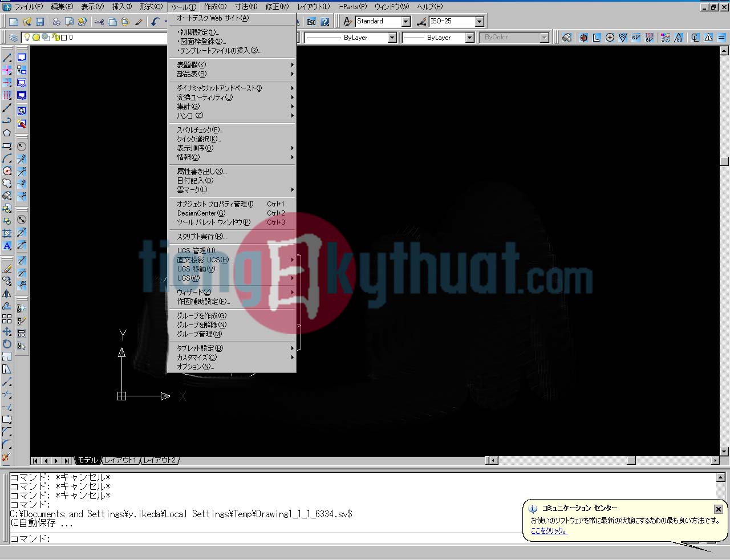Click the Open file icon
Screen dimensions: 730x560
(27, 22)
